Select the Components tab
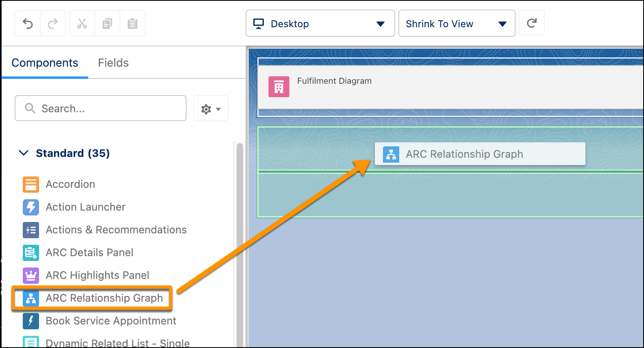 45,63
